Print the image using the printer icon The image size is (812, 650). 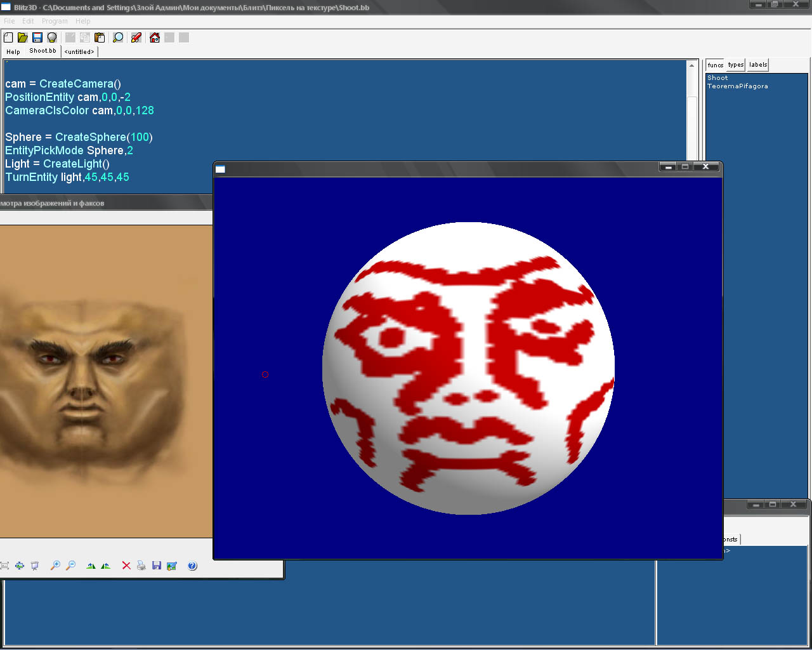141,566
